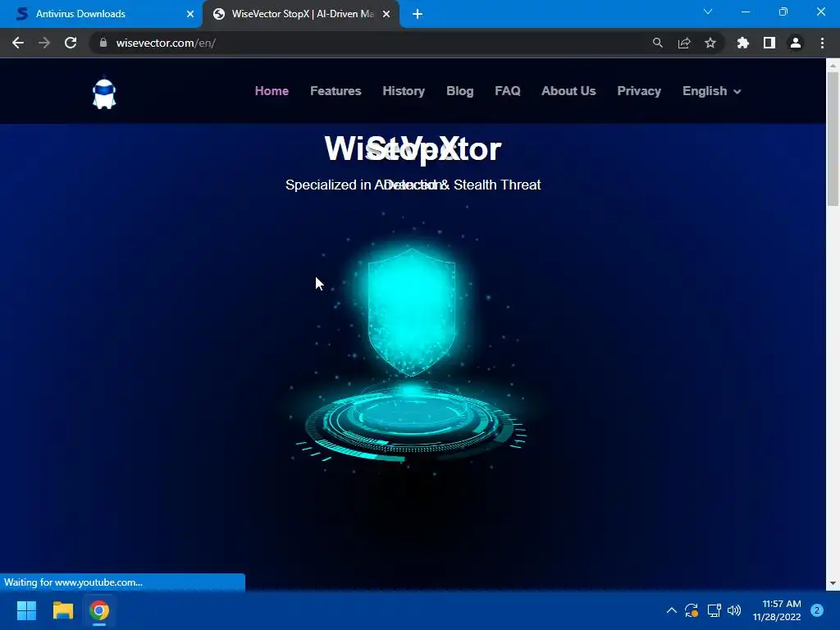Close the WiseVector StopX tab

(x=386, y=14)
